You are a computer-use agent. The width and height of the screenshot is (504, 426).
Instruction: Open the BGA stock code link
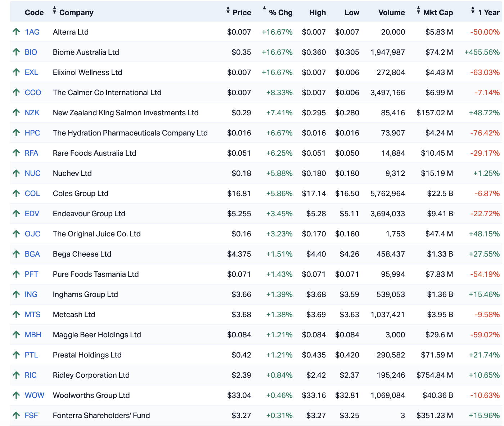pos(32,254)
